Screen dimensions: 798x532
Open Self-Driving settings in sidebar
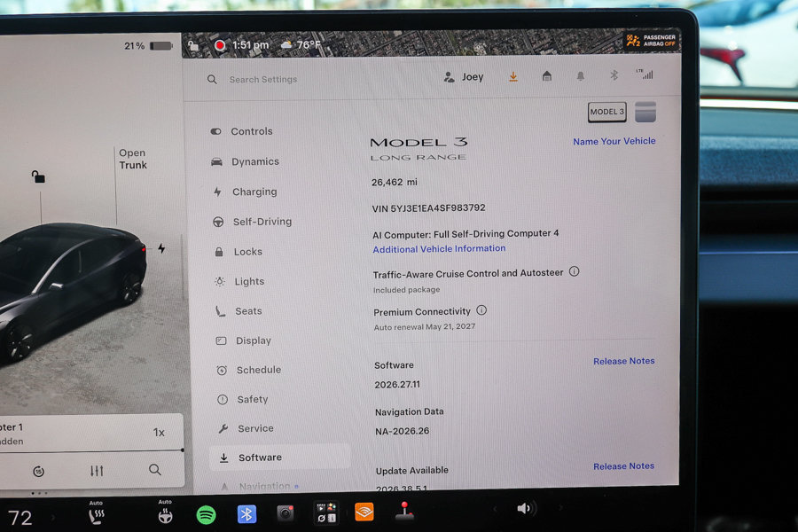[x=253, y=222]
